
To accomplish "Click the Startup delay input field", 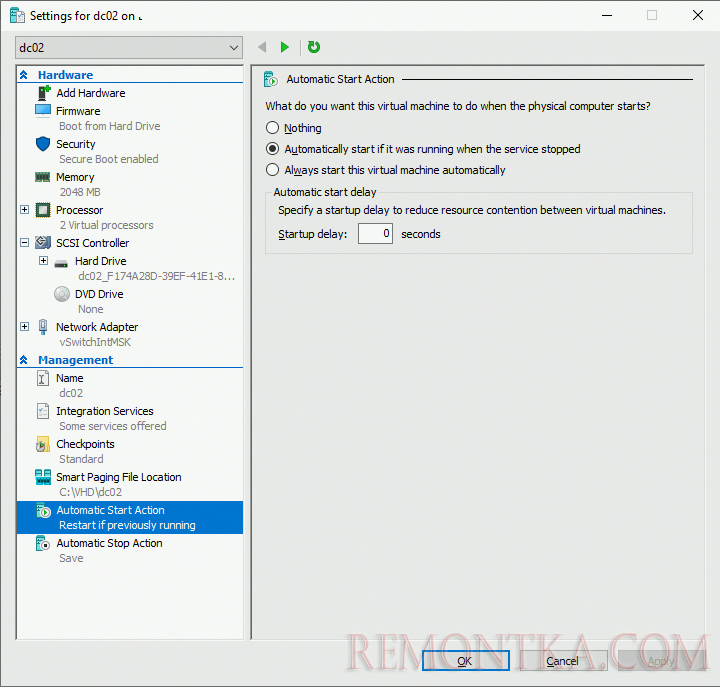I will point(375,234).
